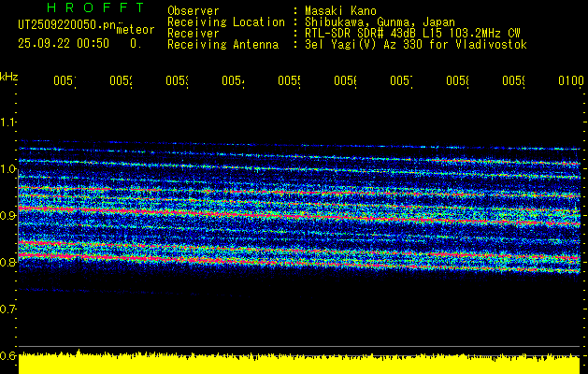This screenshot has height=374, width=588.
Task: Click the 0058 time marker
Action: [457, 80]
